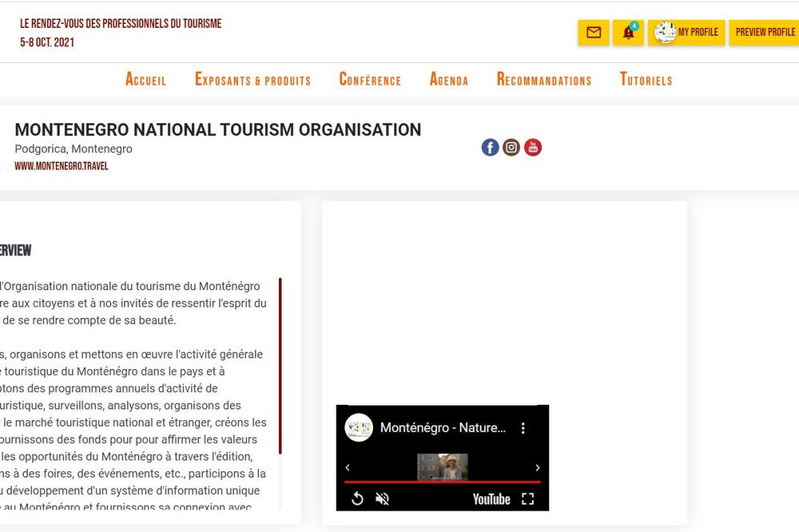Replay the video with the rewind icon

click(x=358, y=498)
